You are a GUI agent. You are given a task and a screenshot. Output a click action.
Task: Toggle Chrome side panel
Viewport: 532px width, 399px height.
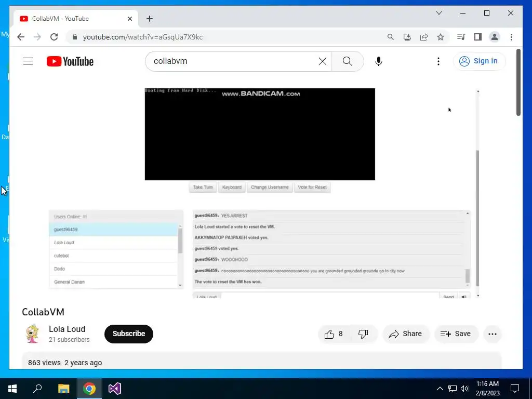click(x=478, y=37)
